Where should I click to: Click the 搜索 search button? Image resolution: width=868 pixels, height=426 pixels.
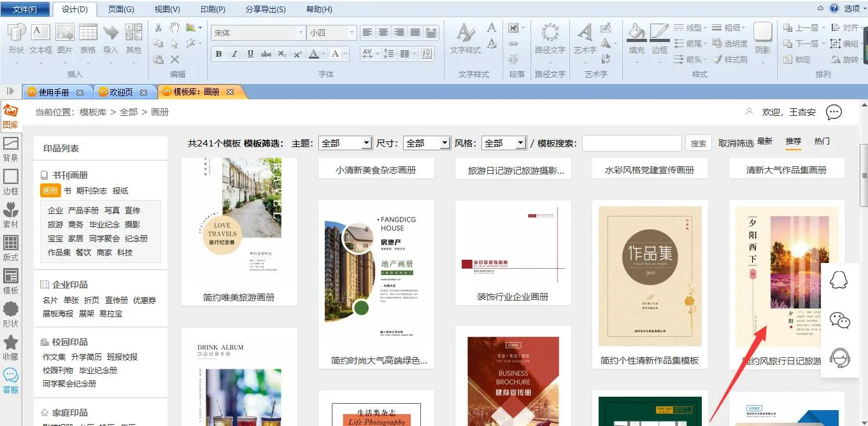point(698,143)
